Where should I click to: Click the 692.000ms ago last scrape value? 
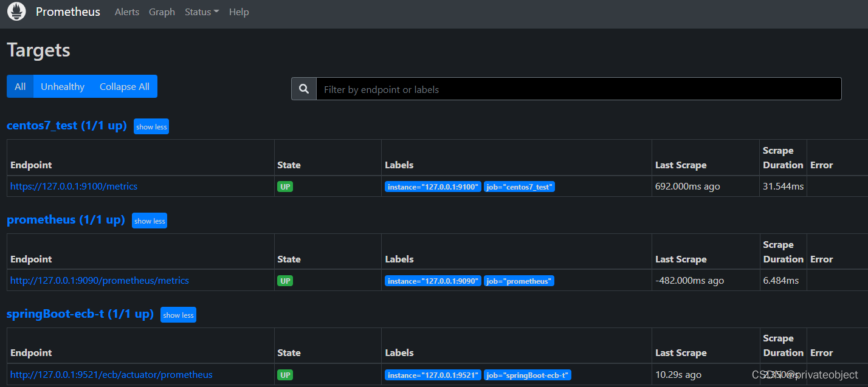coord(687,187)
